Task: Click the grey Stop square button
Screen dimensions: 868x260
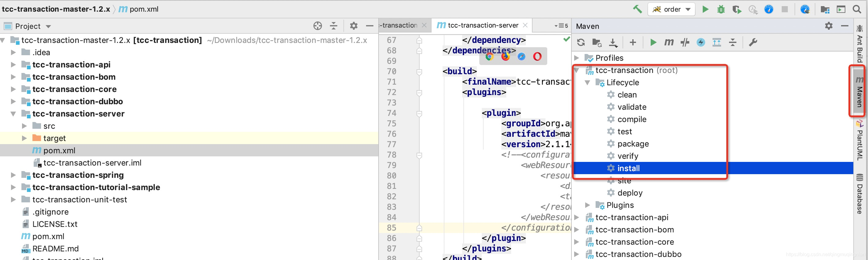Action: coord(785,9)
